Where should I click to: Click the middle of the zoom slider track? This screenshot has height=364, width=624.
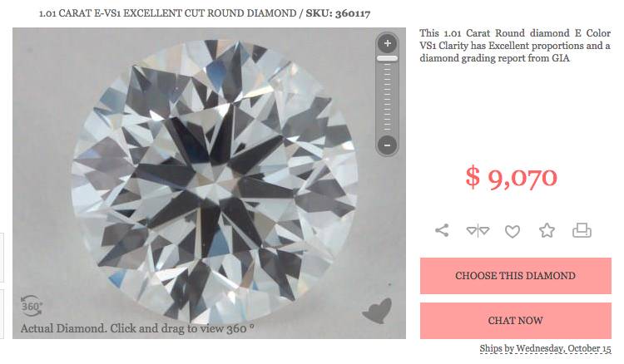387,97
